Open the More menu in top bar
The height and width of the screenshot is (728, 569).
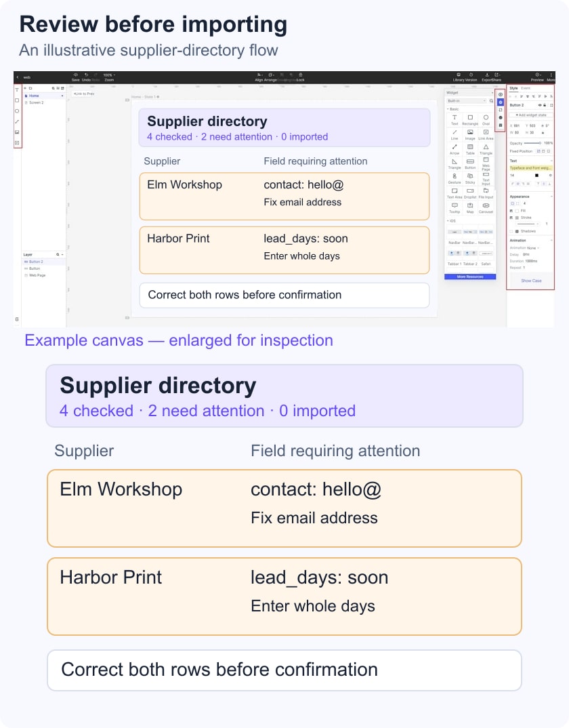pos(551,77)
